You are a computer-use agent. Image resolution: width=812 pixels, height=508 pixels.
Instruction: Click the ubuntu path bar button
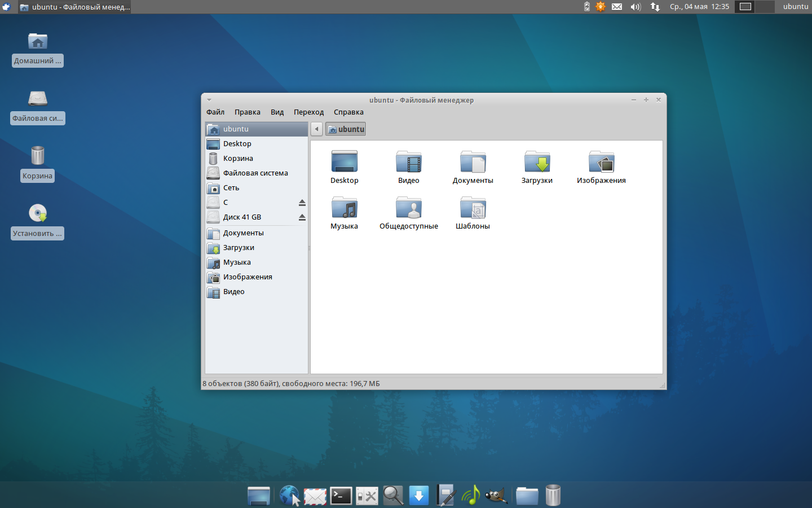(346, 129)
